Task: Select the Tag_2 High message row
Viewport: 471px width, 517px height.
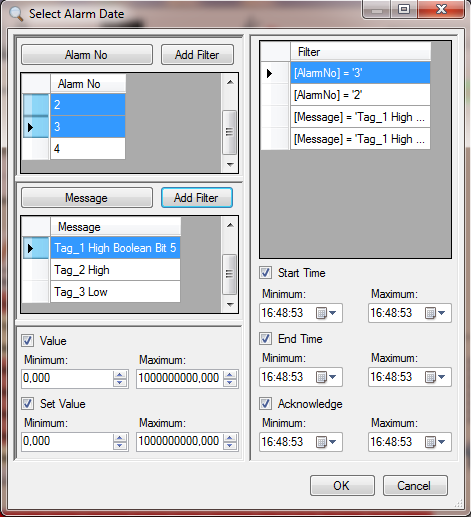Action: 115,270
